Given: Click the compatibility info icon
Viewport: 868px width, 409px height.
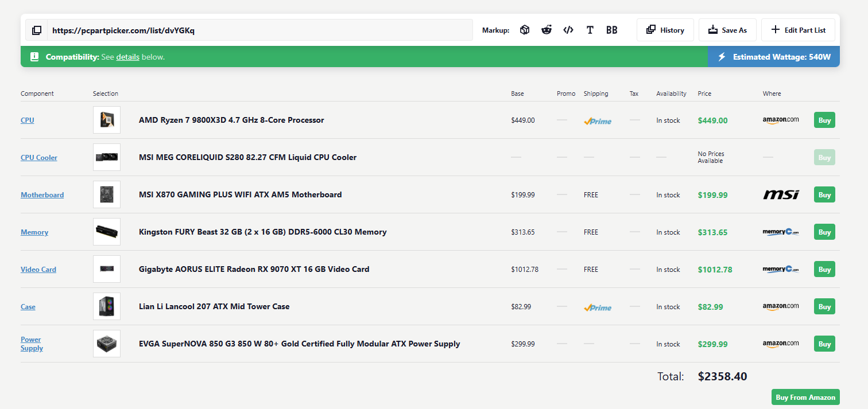Looking at the screenshot, I should click(x=34, y=57).
